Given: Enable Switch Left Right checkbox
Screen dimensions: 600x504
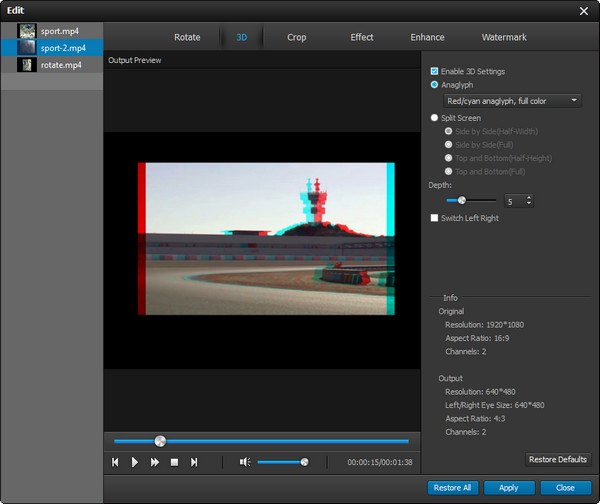Looking at the screenshot, I should click(434, 218).
